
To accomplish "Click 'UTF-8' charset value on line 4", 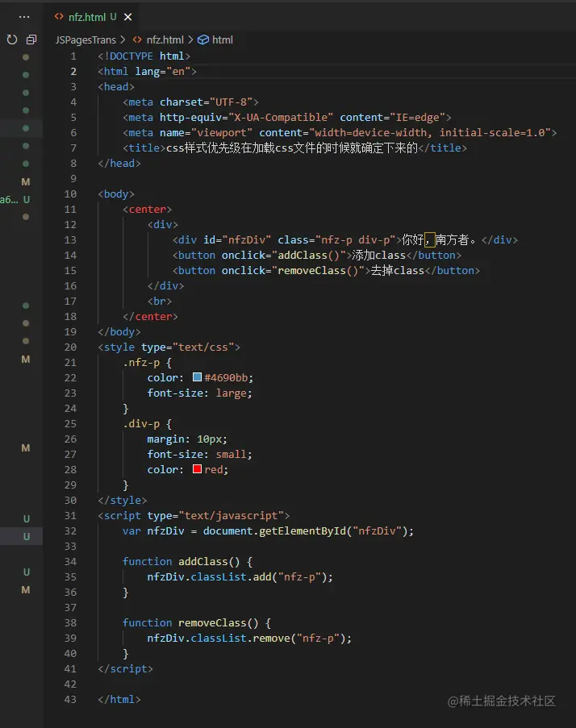I will click(x=231, y=102).
